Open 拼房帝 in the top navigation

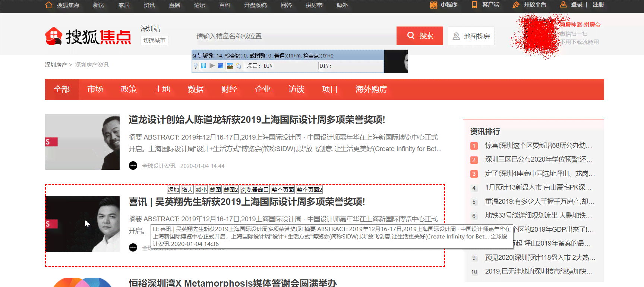pos(314,5)
